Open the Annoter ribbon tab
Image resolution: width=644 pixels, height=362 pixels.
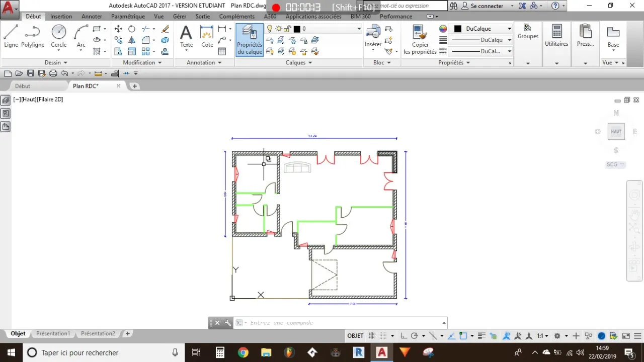click(92, 17)
